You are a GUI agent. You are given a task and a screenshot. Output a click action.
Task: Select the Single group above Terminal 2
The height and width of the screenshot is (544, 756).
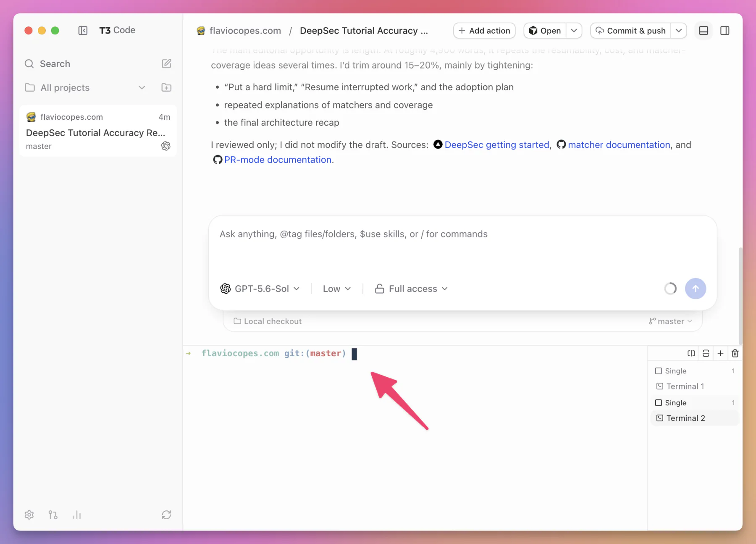tap(694, 402)
